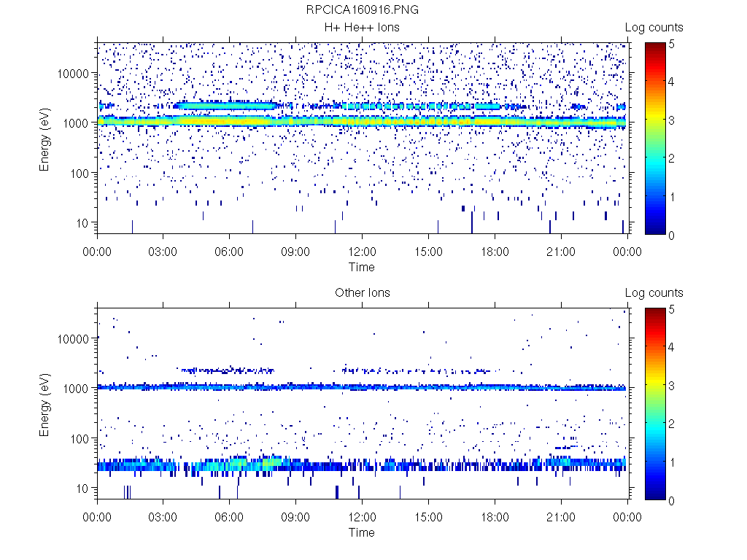Click the 12:00 time label under top plot
The image size is (747, 560).
[x=362, y=252]
